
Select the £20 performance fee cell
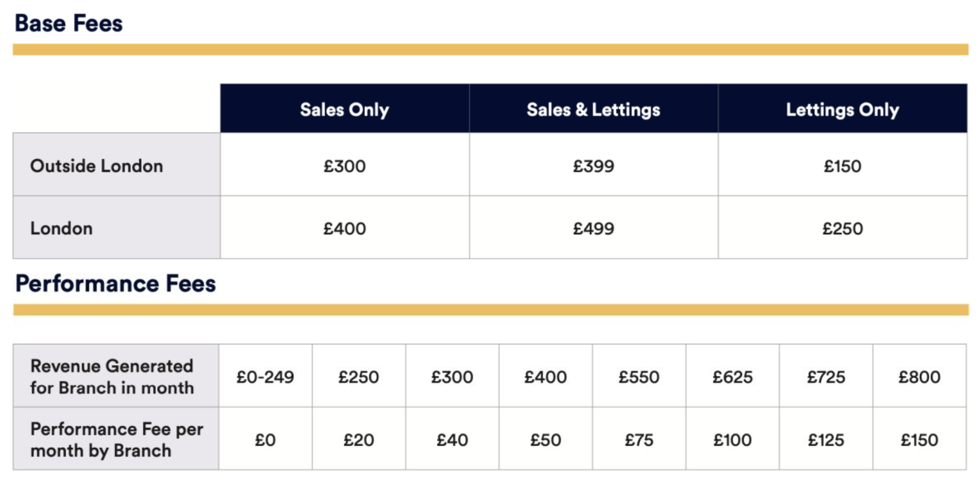click(x=359, y=440)
